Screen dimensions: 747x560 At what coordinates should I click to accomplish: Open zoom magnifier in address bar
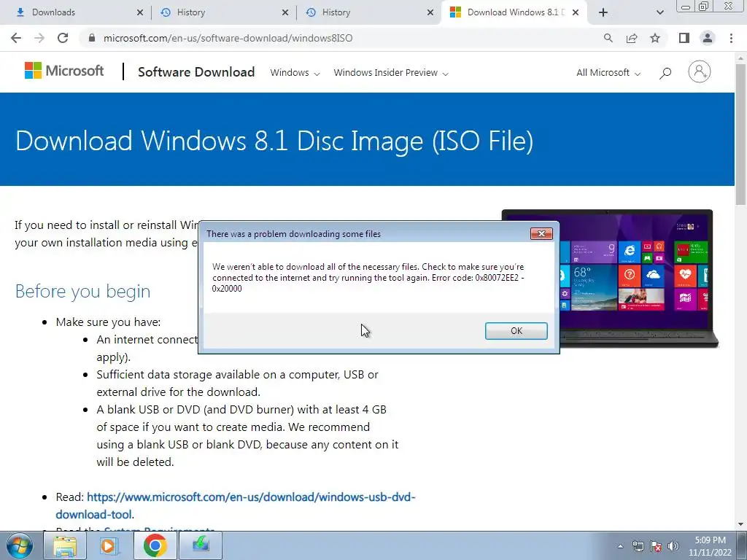(x=608, y=38)
